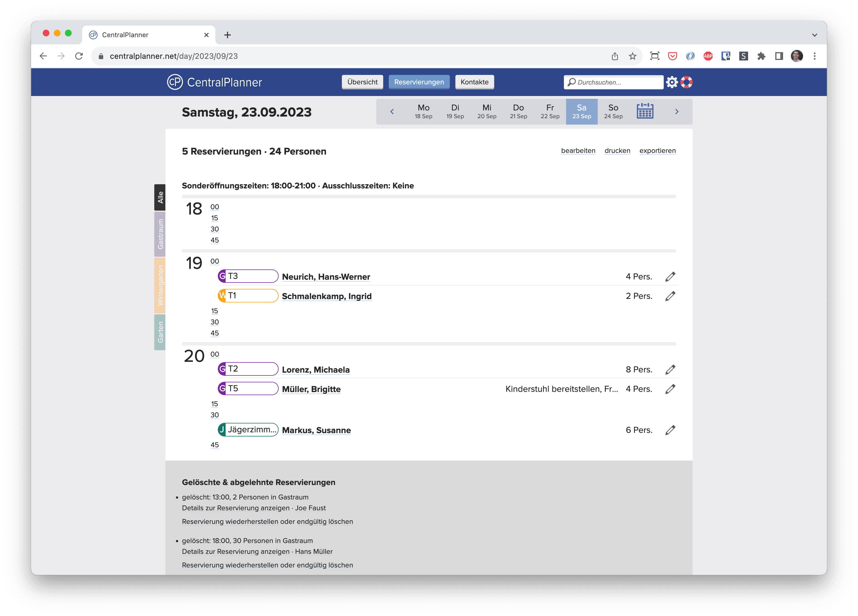This screenshot has width=858, height=616.
Task: Filter by Gastraum side tab
Action: 160,234
